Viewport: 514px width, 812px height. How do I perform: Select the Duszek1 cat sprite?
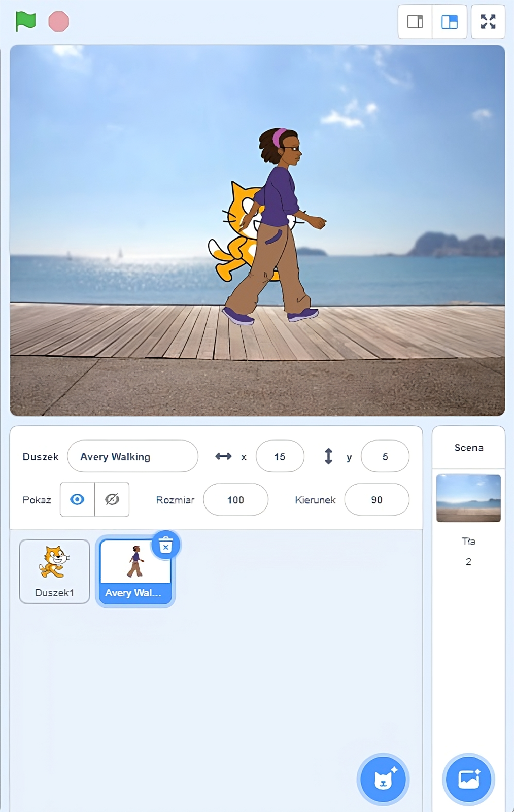point(55,571)
